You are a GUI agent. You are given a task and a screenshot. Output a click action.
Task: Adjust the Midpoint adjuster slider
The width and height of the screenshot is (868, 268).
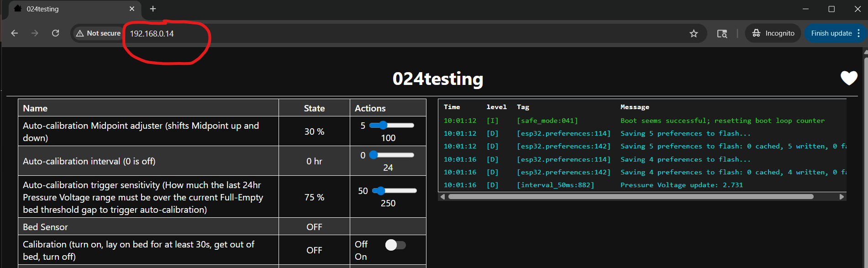(x=392, y=125)
